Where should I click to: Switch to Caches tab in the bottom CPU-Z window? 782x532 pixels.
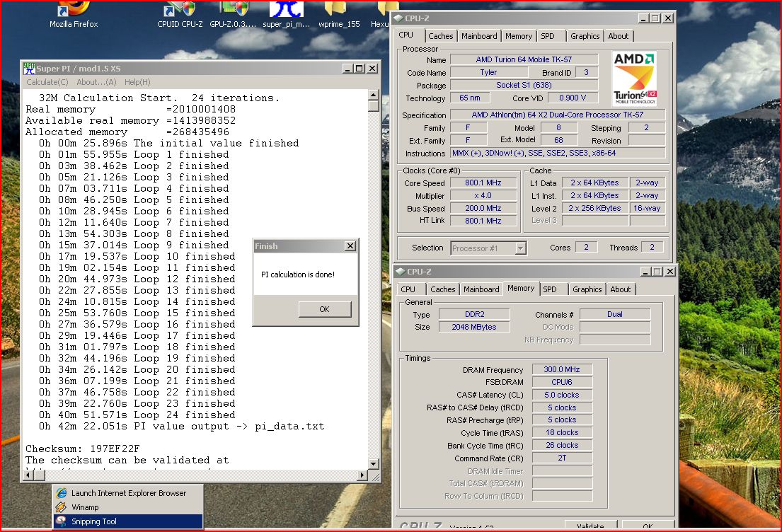[442, 289]
